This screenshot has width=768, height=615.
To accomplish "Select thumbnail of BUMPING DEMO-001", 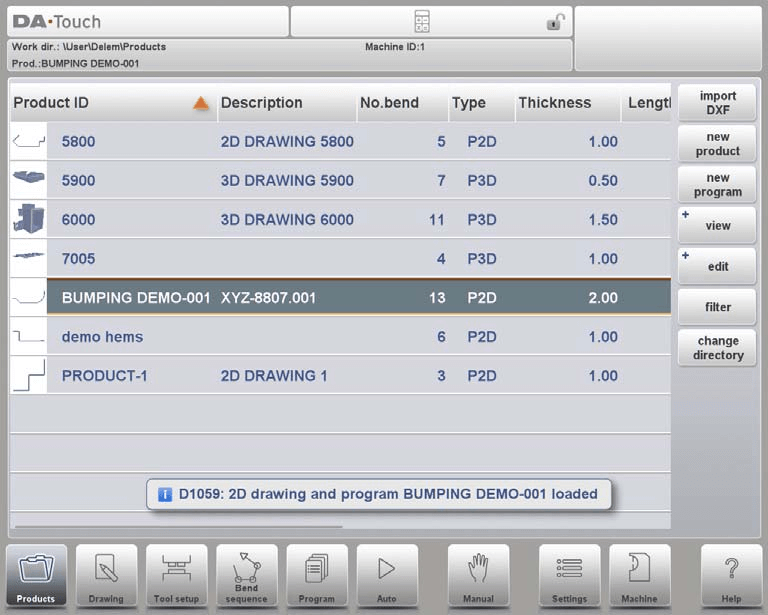I will tap(28, 298).
